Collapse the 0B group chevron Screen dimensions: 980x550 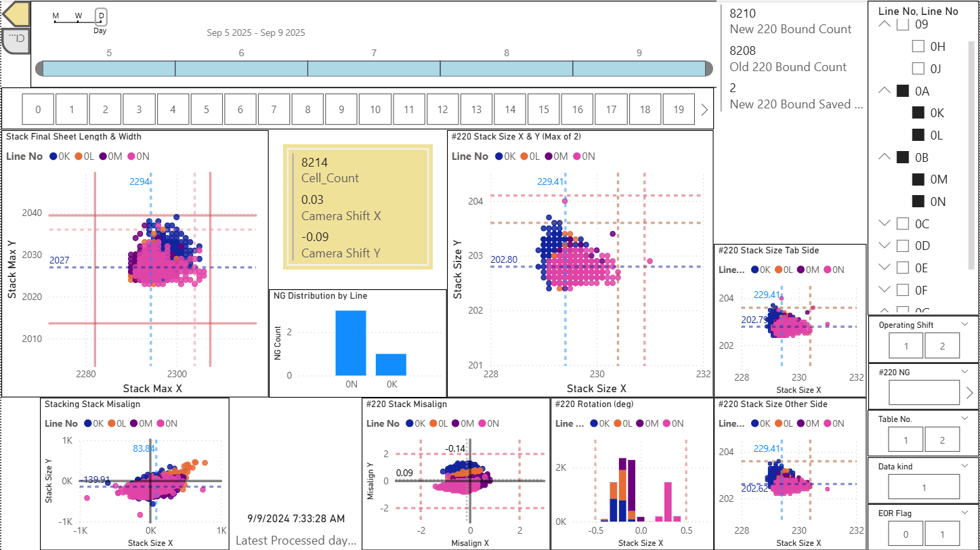point(884,156)
